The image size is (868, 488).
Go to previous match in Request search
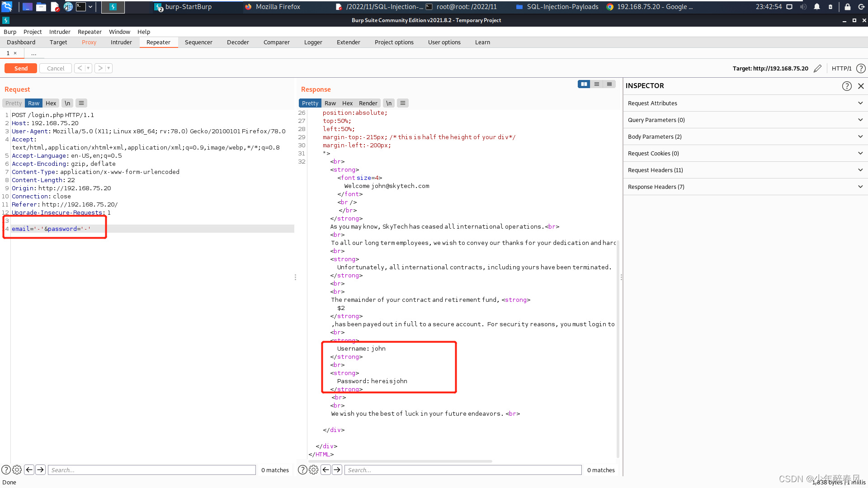coord(29,470)
